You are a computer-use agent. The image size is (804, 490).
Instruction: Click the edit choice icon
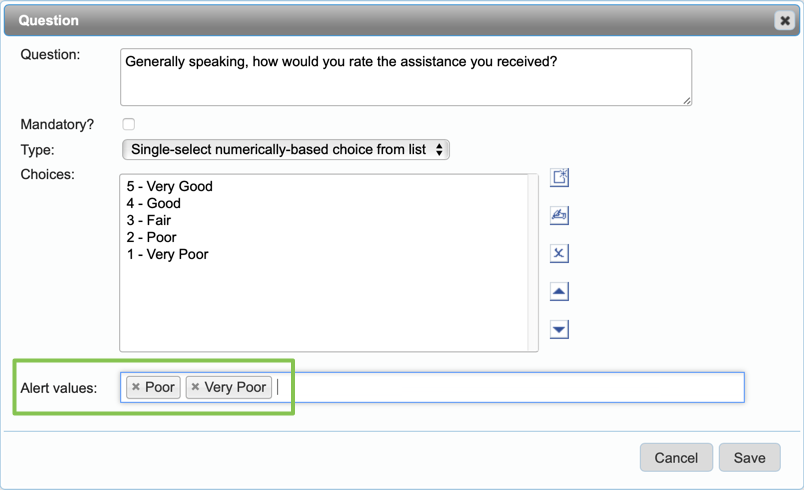point(559,215)
